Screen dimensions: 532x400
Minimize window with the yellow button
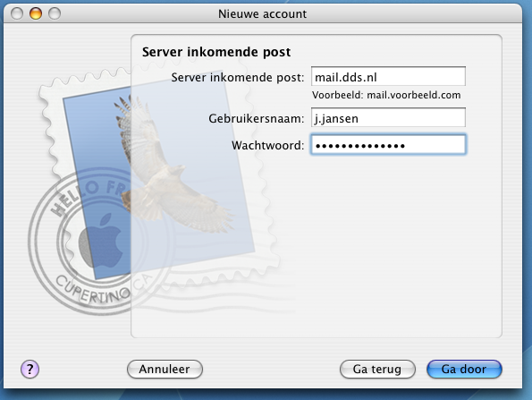click(x=36, y=13)
